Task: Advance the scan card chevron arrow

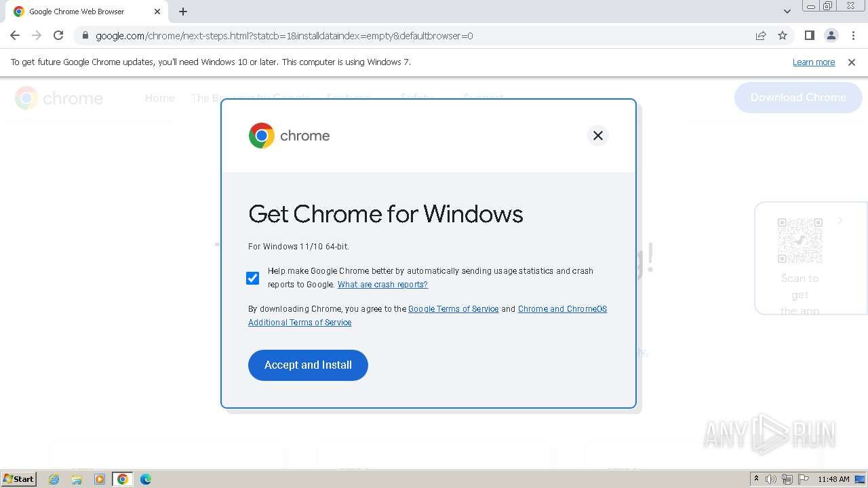Action: 841,220
